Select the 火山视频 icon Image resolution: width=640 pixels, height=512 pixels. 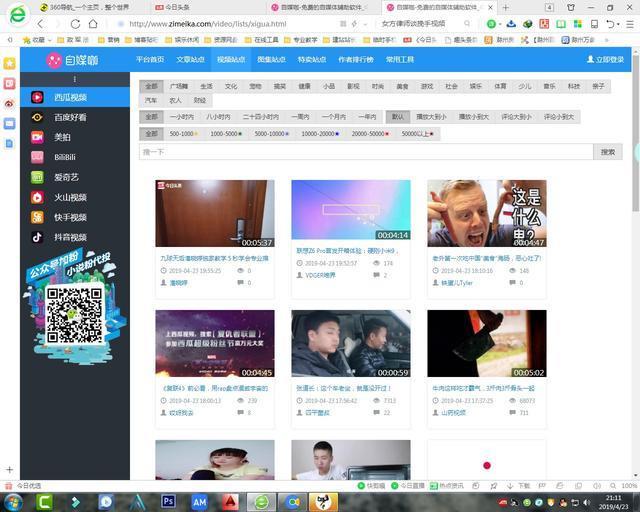pos(37,197)
